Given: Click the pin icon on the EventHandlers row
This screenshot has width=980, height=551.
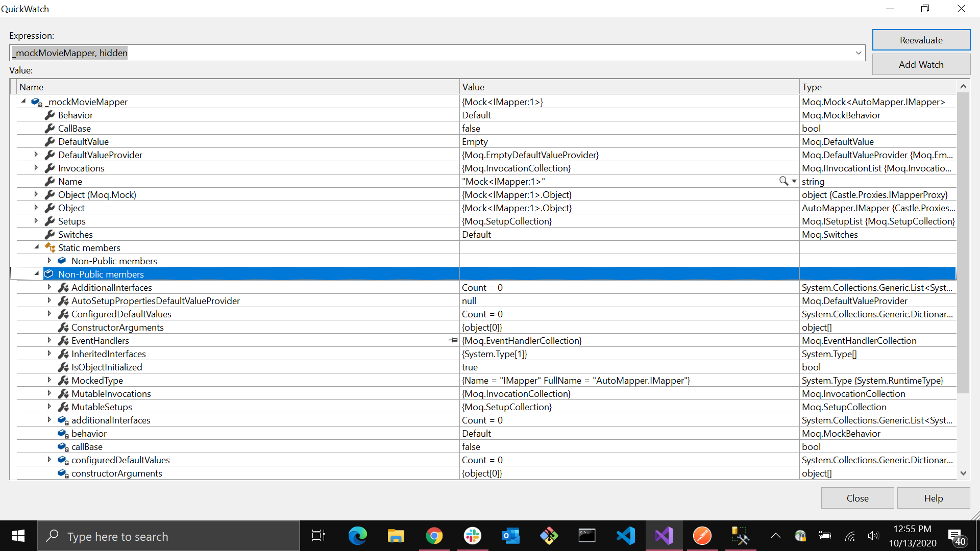Looking at the screenshot, I should [x=453, y=340].
